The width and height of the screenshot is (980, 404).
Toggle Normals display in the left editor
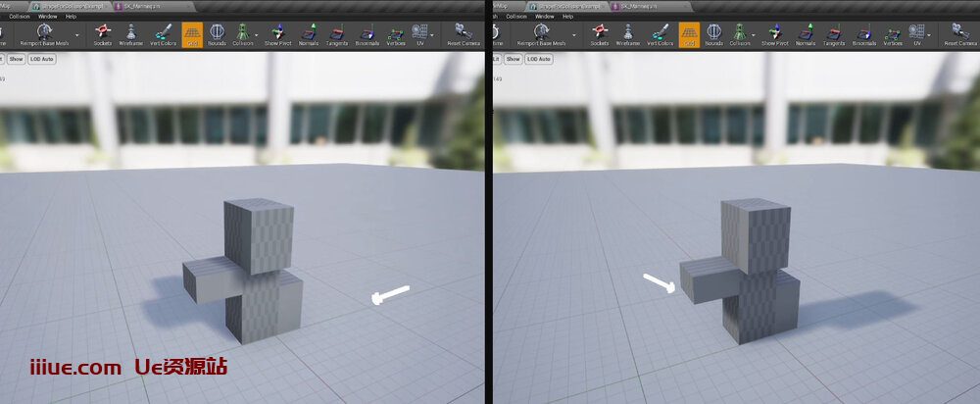click(x=308, y=34)
